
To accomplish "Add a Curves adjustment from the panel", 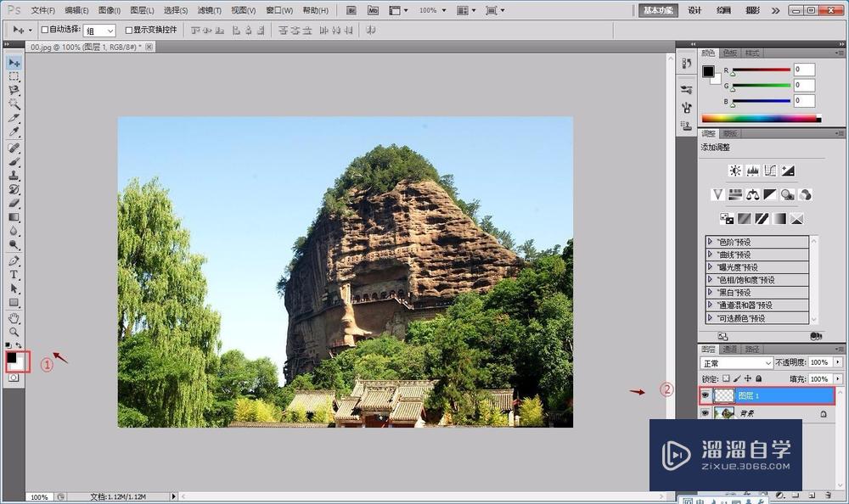I will (771, 171).
